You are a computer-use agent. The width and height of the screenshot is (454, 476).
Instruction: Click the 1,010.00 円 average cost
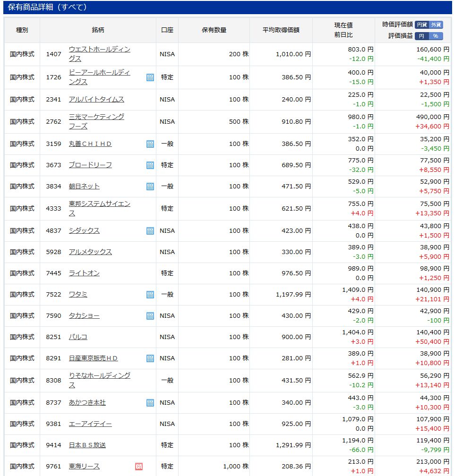293,54
